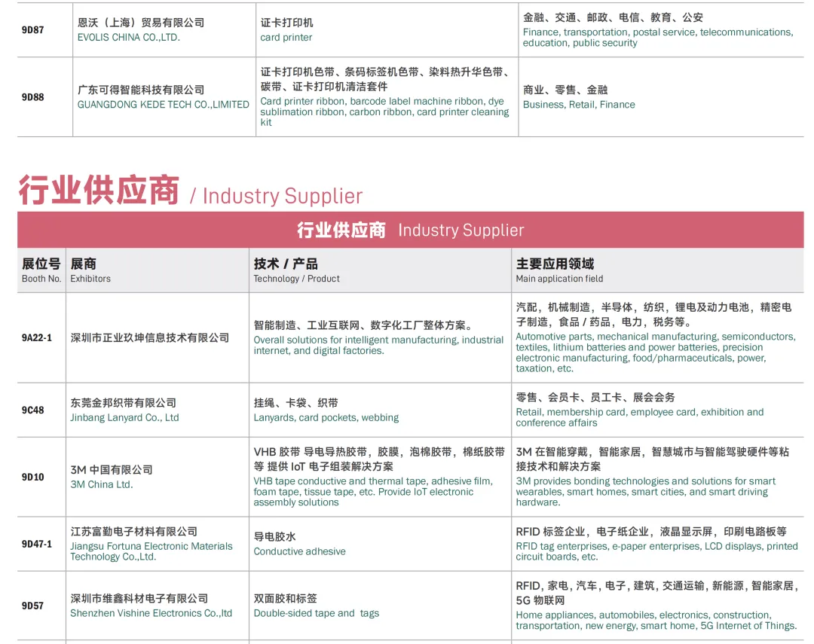Click booth number 9D88
The image size is (814, 644).
click(x=32, y=97)
